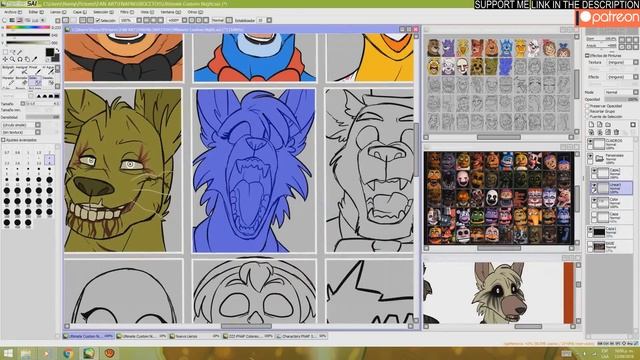Choose the Marcador marker tool
Screen dimensions: 640x360
pos(8,81)
